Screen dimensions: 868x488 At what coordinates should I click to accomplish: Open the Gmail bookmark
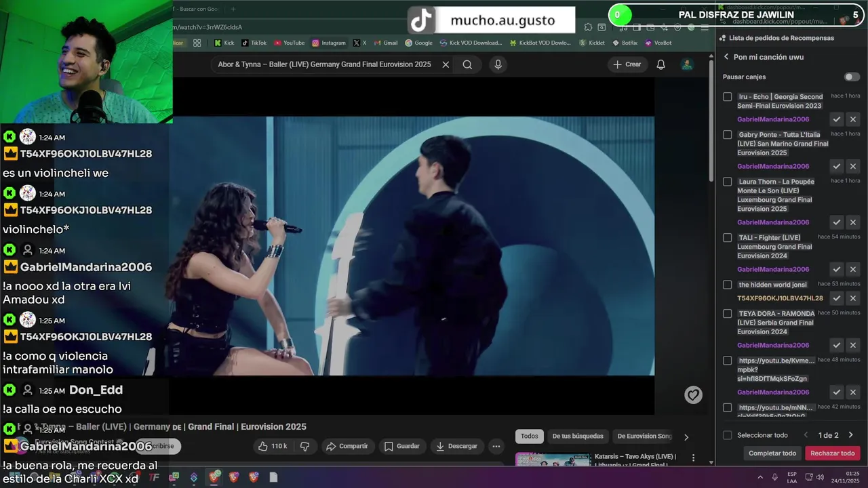point(386,43)
